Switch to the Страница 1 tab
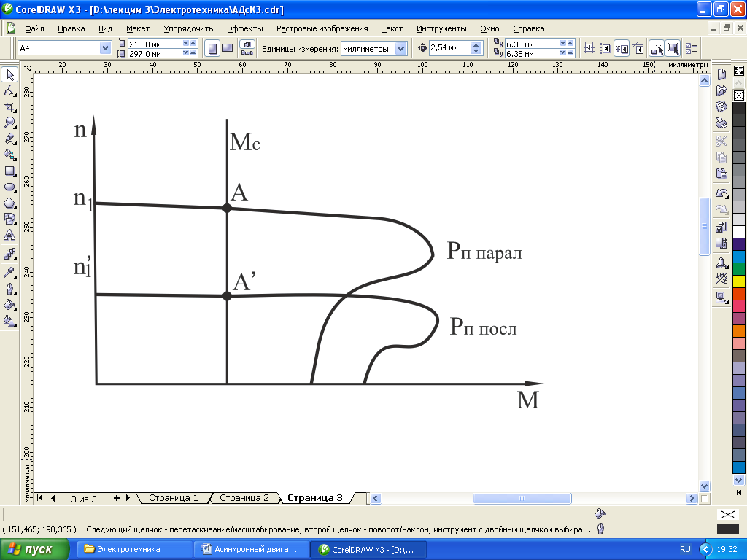 (173, 498)
